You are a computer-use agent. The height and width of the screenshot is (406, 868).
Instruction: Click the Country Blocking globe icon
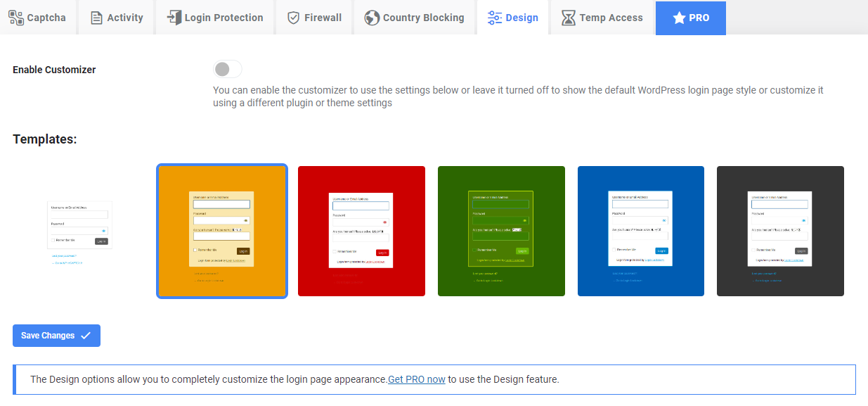tap(372, 18)
